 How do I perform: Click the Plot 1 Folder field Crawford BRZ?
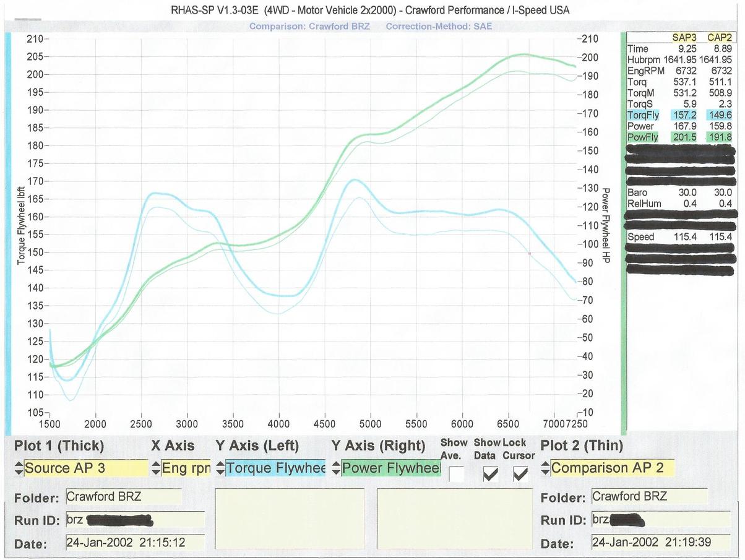pos(123,496)
